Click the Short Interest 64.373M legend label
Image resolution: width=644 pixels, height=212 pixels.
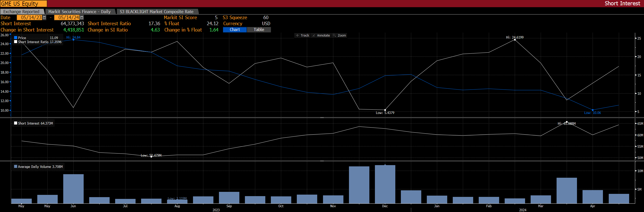tap(35, 123)
